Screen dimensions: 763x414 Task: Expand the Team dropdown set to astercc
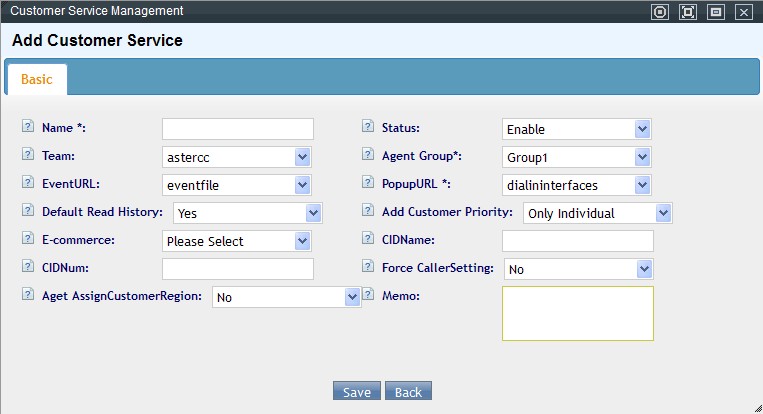236,157
